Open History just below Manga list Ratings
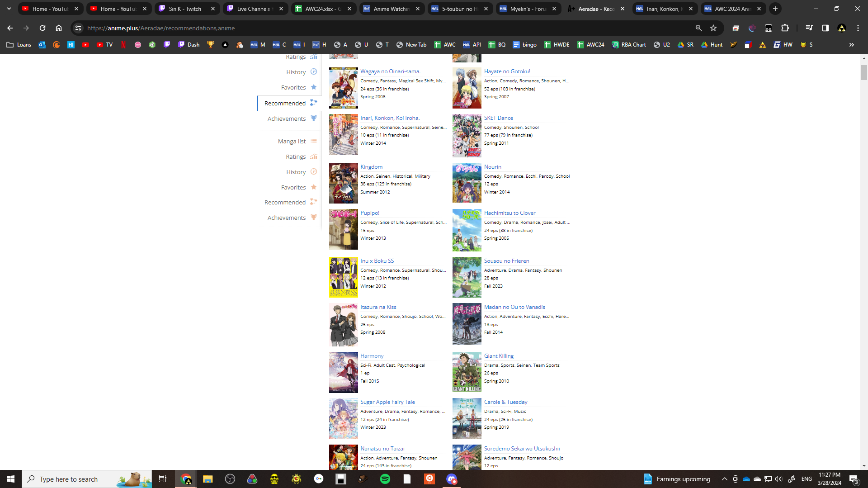Screen dimensions: 868x488 click(x=296, y=172)
